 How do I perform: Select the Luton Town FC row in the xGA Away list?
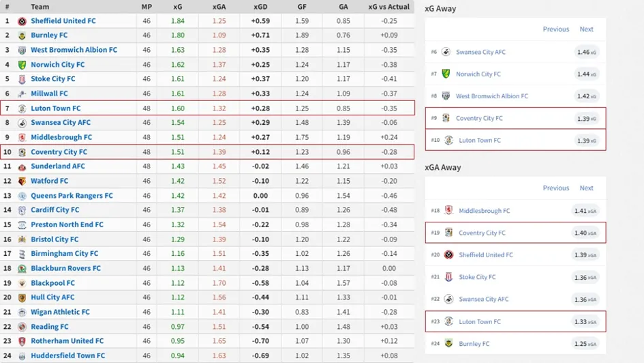(x=515, y=321)
